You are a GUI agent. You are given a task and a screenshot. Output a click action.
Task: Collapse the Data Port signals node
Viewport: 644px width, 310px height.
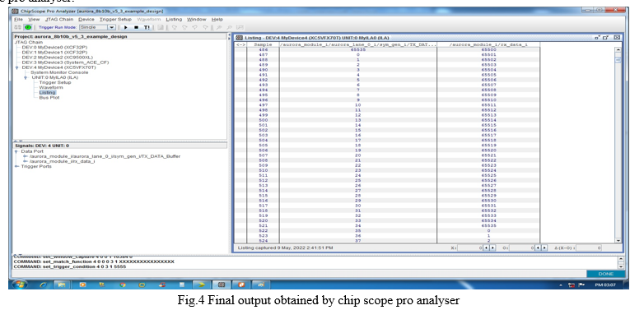pyautogui.click(x=16, y=151)
